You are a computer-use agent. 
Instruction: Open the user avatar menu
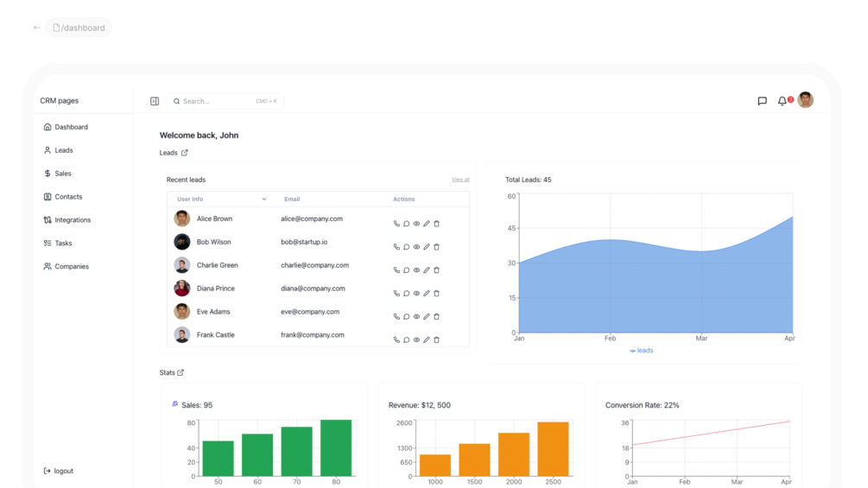[806, 100]
